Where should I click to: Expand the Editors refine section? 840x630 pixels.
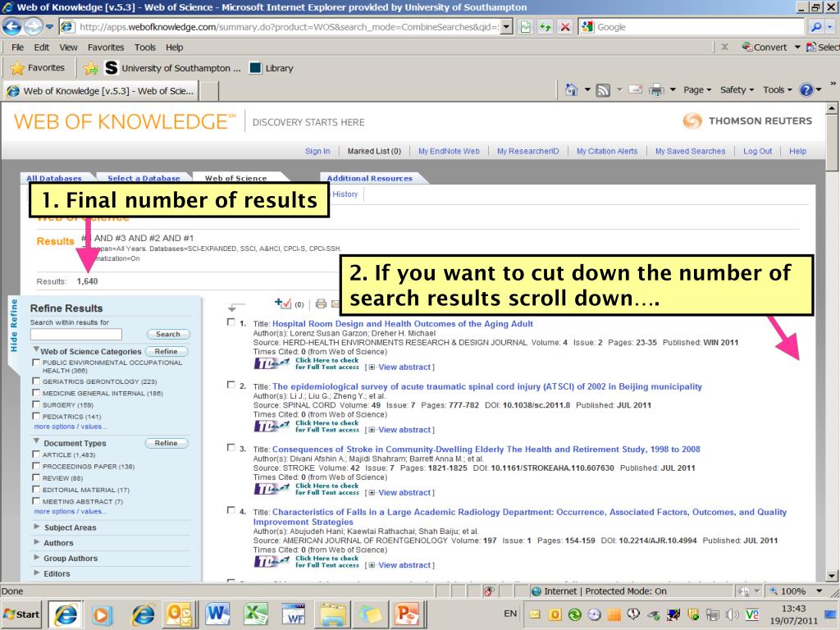tap(37, 573)
